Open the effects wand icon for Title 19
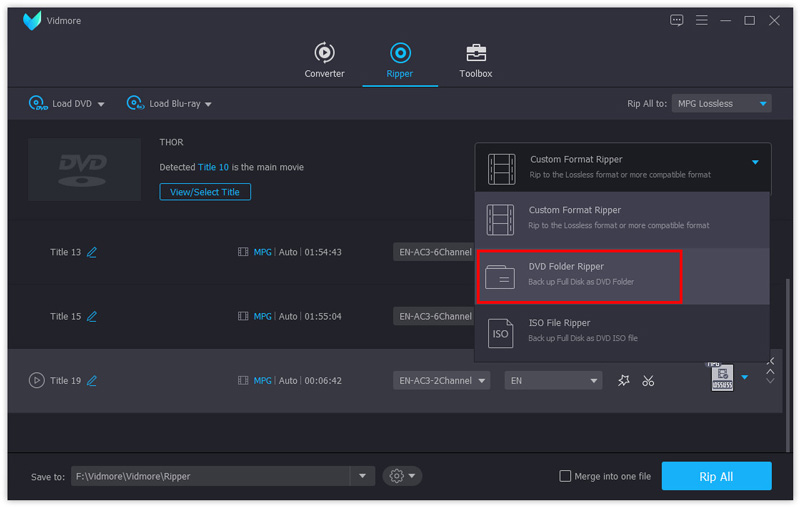Image resolution: width=800 pixels, height=507 pixels. coord(624,381)
